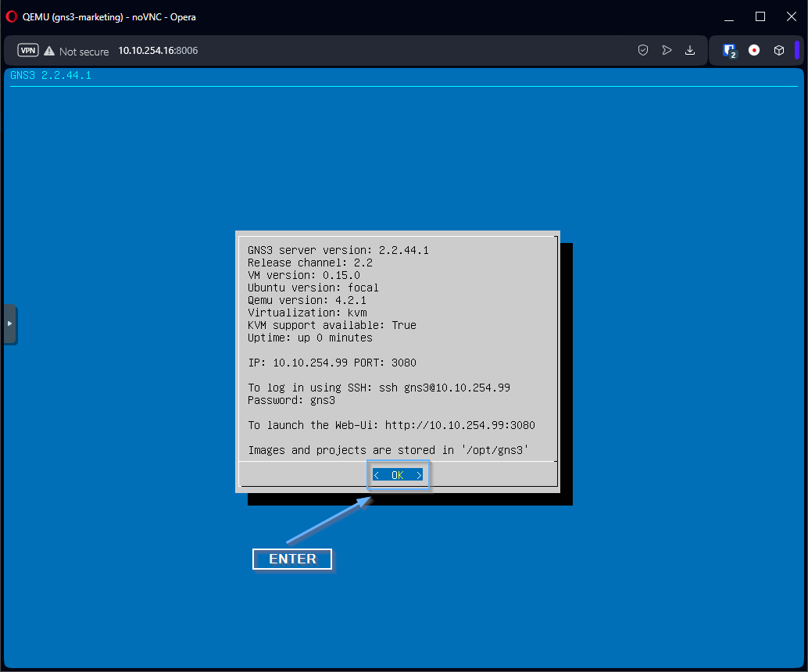Screen dimensions: 808x672
Task: Click the GNS3 2.2.44.1 header text
Action: [x=51, y=76]
